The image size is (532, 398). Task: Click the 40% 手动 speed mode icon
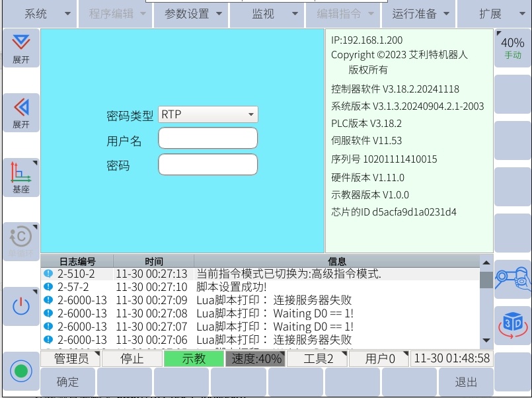513,48
